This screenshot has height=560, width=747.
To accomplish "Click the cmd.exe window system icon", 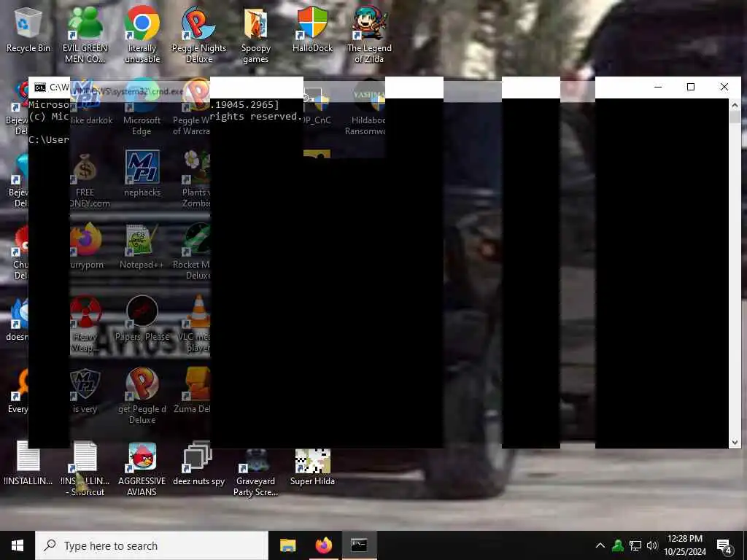I will point(40,87).
